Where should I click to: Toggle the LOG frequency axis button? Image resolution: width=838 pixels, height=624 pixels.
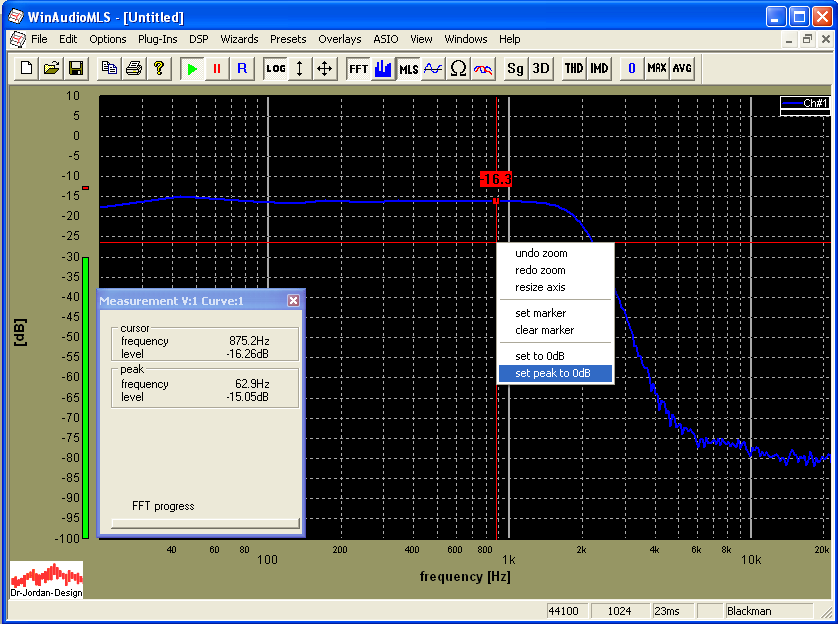(x=275, y=68)
